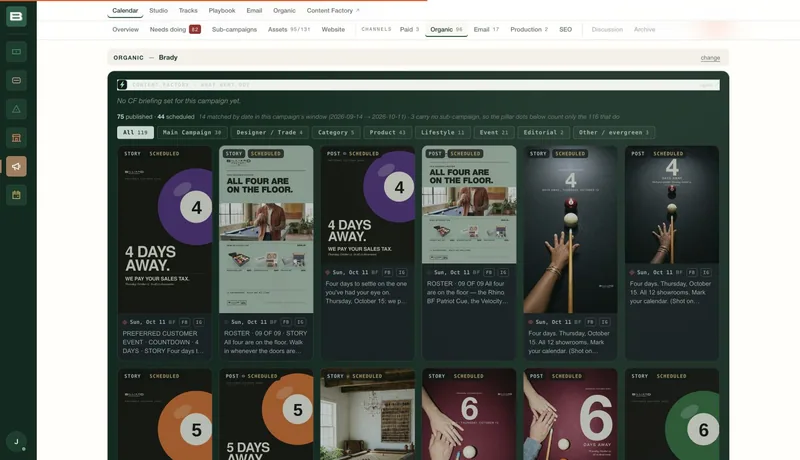Open the J user avatar
This screenshot has height=460, width=800.
point(16,442)
